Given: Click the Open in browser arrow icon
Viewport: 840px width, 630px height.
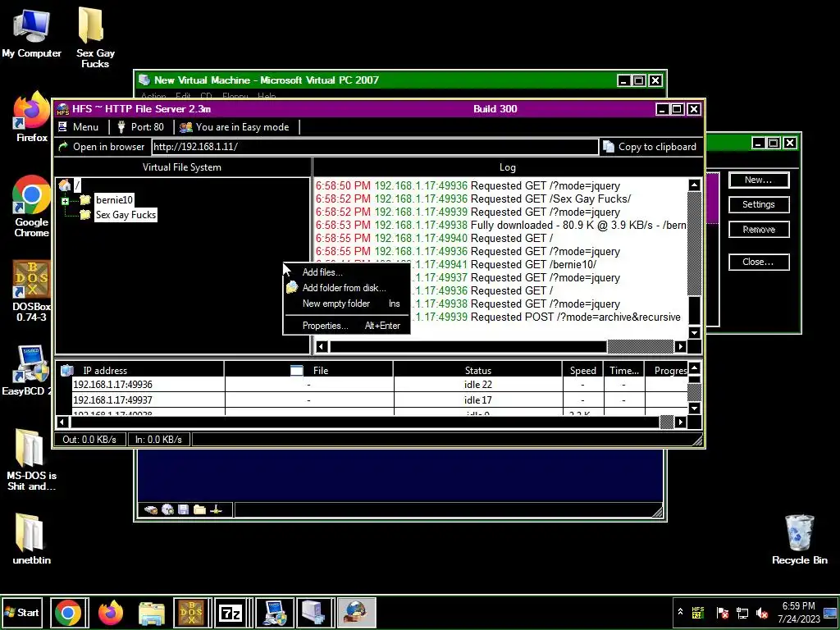Looking at the screenshot, I should click(x=63, y=146).
